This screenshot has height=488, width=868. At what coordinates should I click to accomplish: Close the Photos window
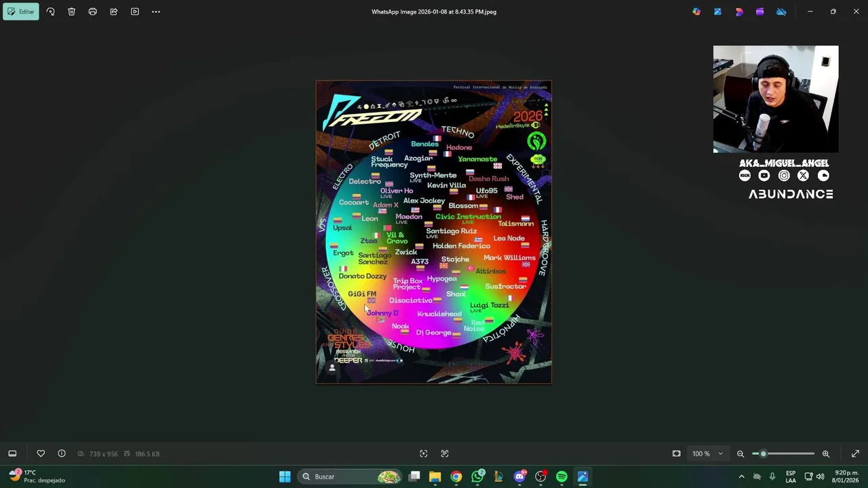(856, 12)
